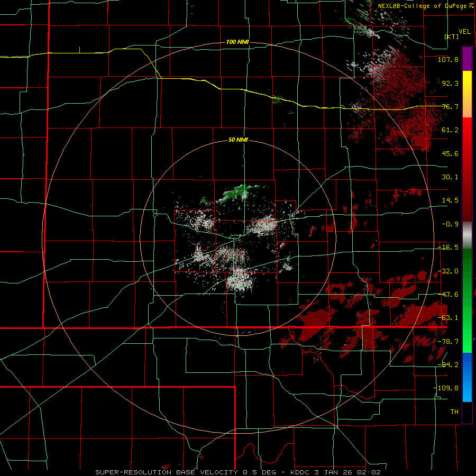Click the -109.8 velocity scale value

[x=446, y=388]
